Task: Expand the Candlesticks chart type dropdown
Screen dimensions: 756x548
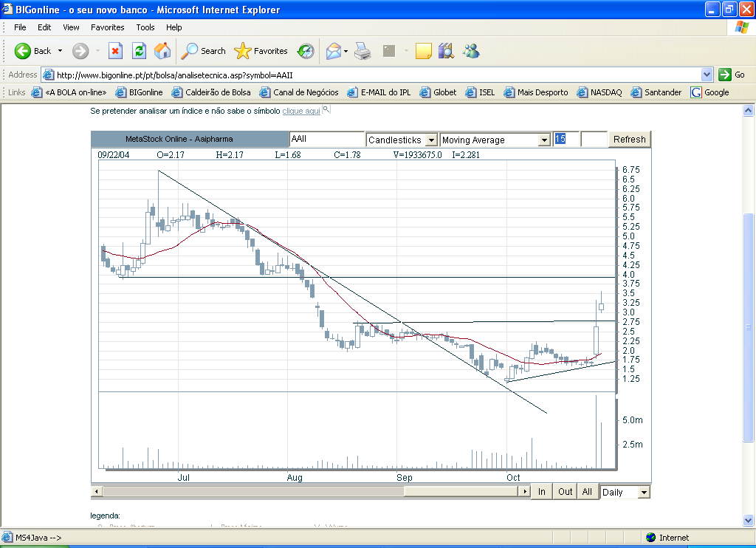Action: coord(431,140)
